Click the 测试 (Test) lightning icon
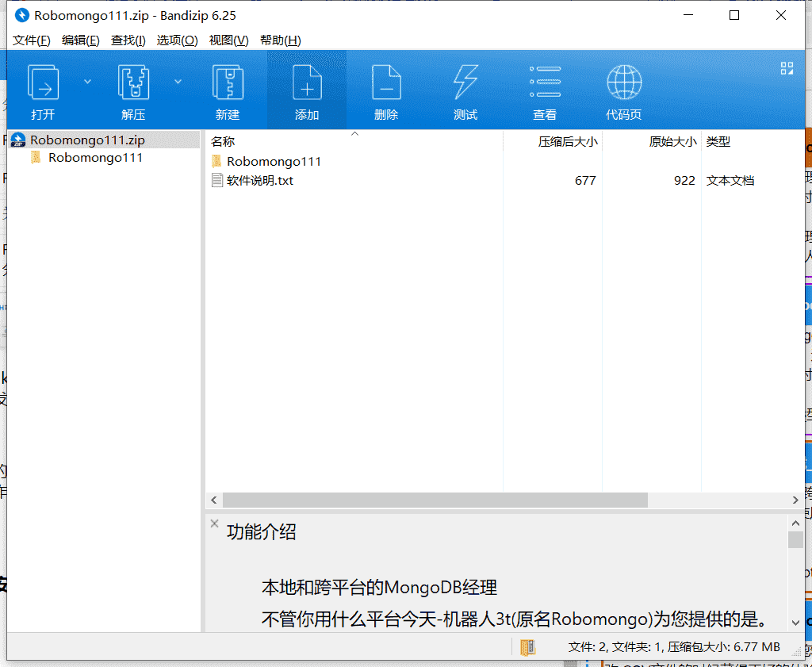The height and width of the screenshot is (667, 812). click(465, 82)
